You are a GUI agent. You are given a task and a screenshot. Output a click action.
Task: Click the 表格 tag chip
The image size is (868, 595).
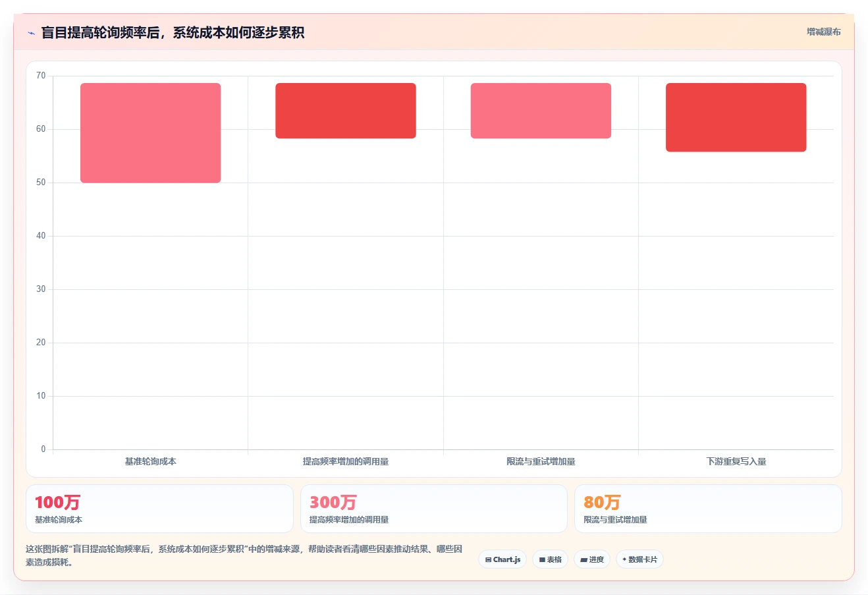tap(551, 559)
